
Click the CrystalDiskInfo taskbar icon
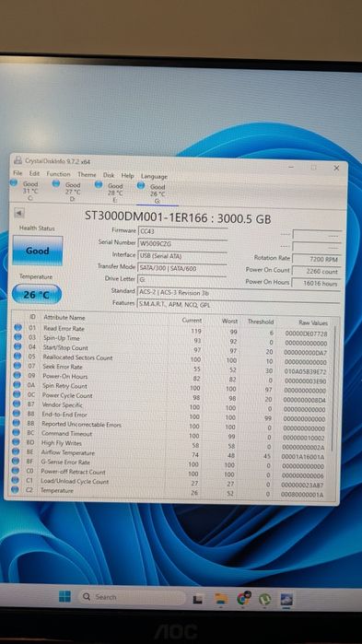pyautogui.click(x=286, y=599)
